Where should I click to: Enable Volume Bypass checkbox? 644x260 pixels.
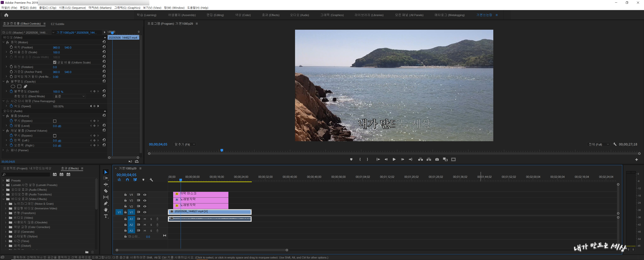click(55, 121)
